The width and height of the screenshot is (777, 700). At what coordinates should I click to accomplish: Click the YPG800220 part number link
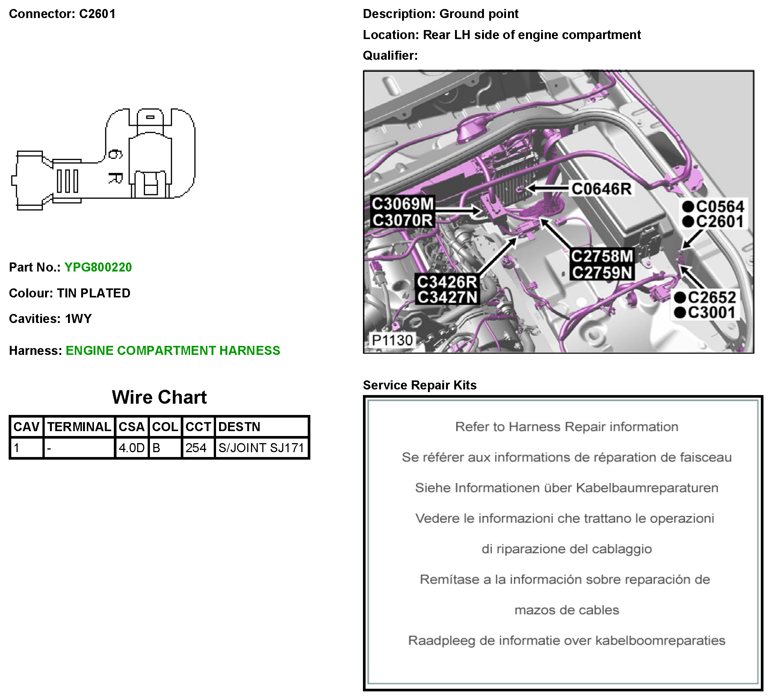point(98,267)
